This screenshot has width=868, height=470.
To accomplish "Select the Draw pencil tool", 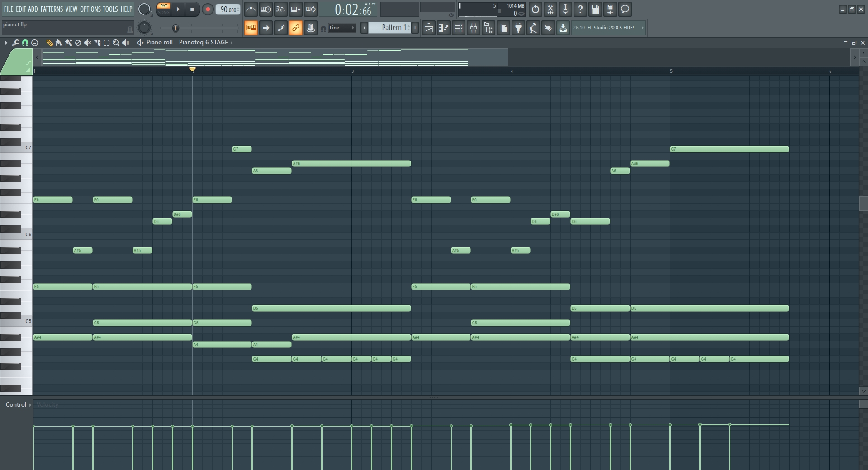I will [x=49, y=43].
